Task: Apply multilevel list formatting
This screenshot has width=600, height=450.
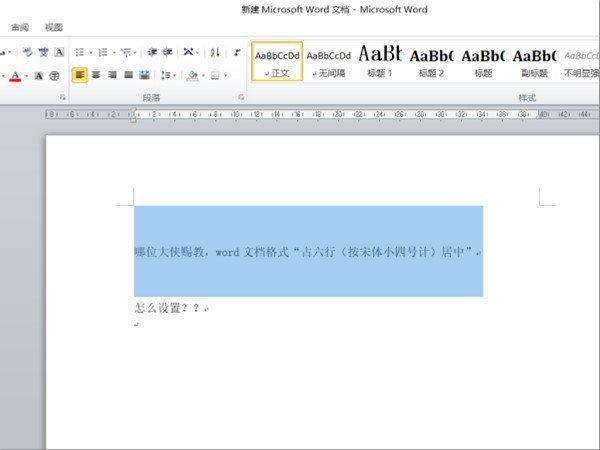Action: pyautogui.click(x=126, y=52)
